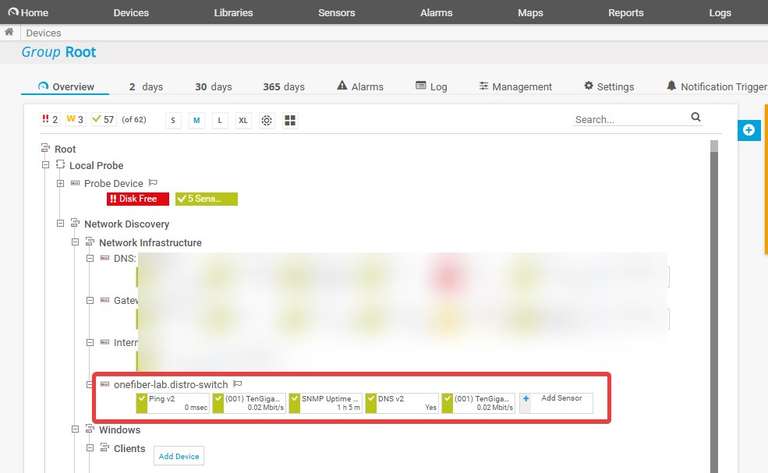Image resolution: width=768 pixels, height=473 pixels.
Task: Switch to the 365 days tab
Action: pos(284,87)
